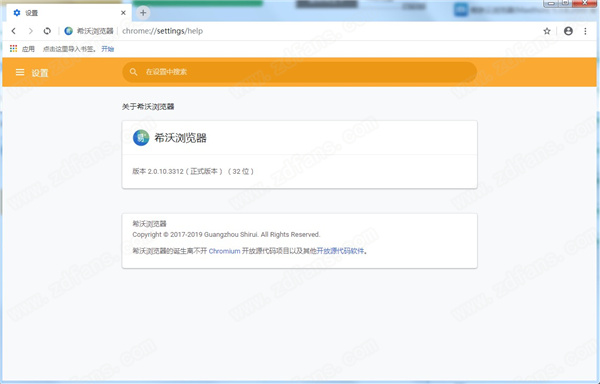Open the 开放源代码软件 link
This screenshot has width=600, height=384.
(340, 251)
